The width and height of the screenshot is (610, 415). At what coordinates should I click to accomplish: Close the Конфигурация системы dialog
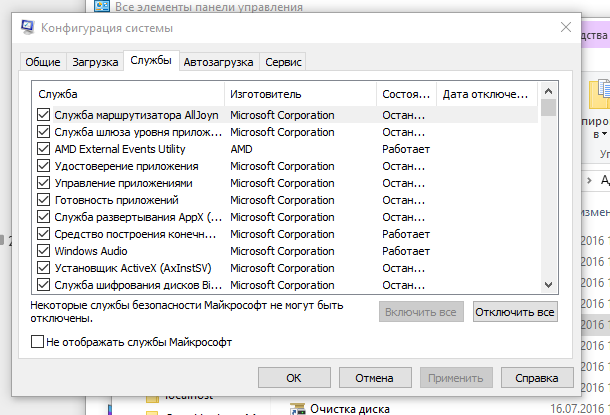(x=566, y=27)
